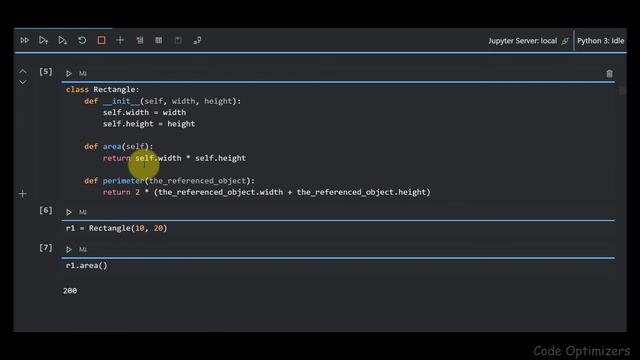This screenshot has height=360, width=640.
Task: Select the [6] execution count label
Action: click(x=46, y=211)
